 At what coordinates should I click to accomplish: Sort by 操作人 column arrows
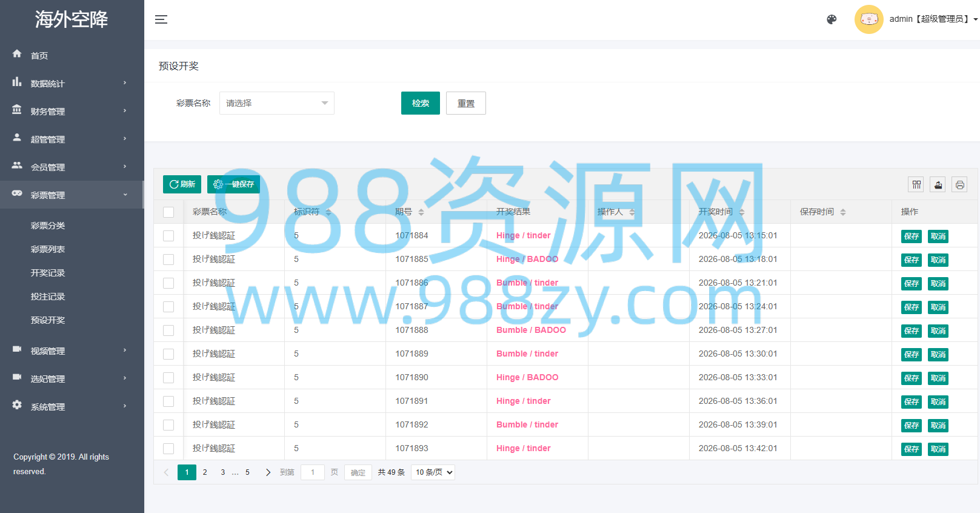pos(632,212)
